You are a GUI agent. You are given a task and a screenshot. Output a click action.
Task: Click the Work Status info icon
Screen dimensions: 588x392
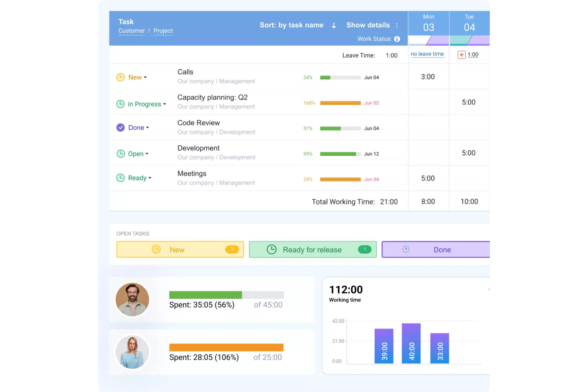coord(397,39)
